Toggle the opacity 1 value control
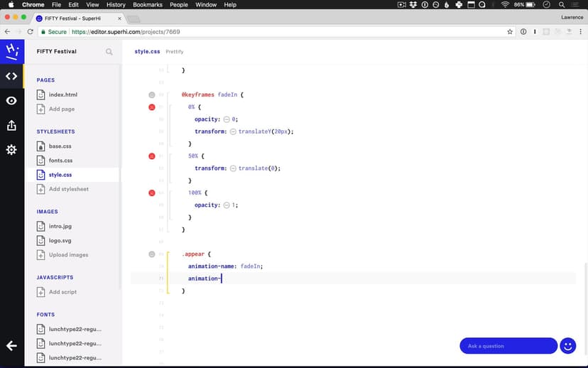The image size is (588, 368). 227,205
